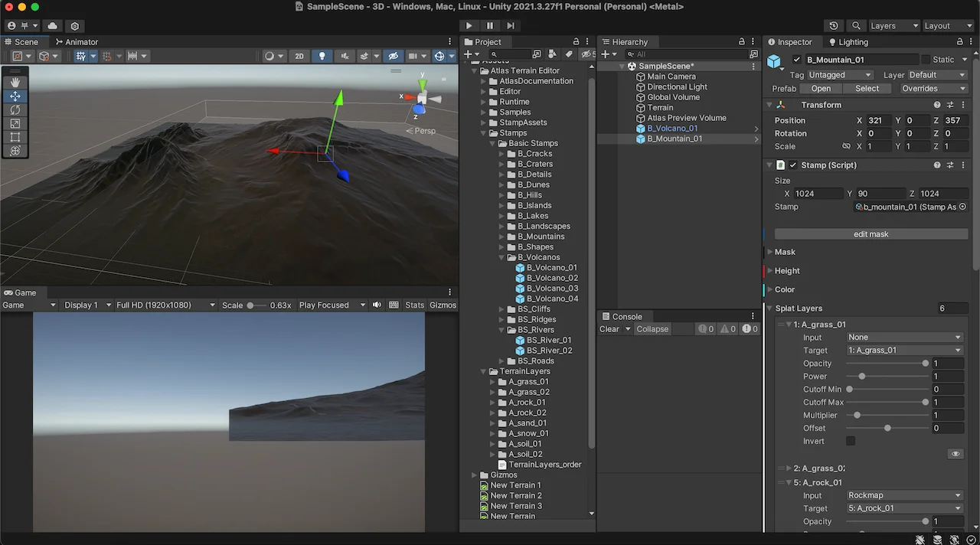Viewport: 980px width, 545px height.
Task: Adjust the Power slider for A_grass_01
Action: tap(887, 377)
